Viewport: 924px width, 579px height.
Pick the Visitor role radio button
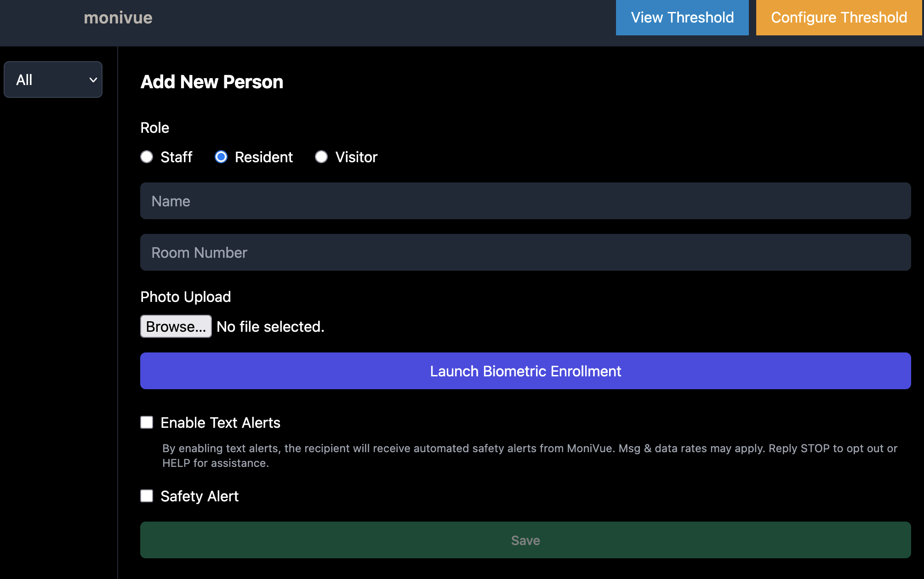[321, 157]
